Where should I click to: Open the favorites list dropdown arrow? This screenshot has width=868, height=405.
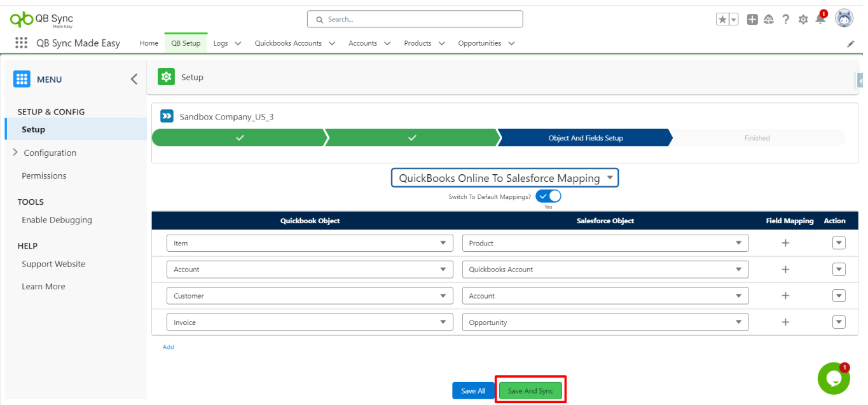tap(734, 20)
